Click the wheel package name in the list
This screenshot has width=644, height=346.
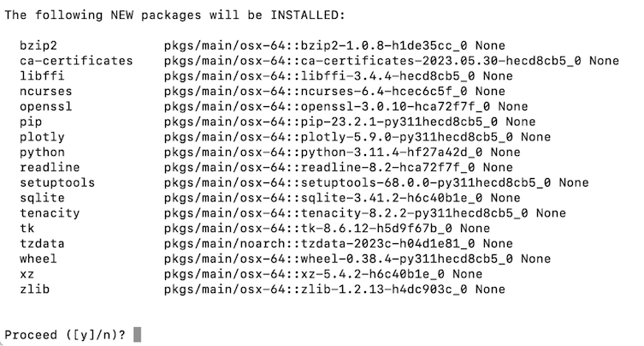(x=38, y=259)
